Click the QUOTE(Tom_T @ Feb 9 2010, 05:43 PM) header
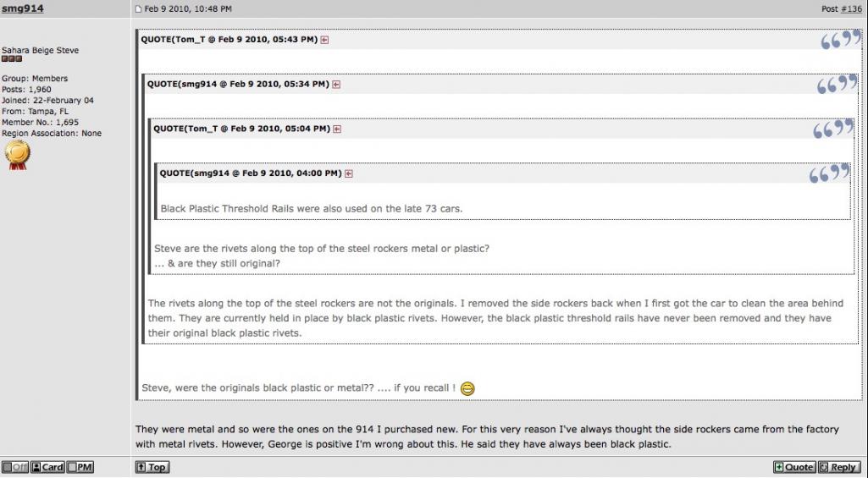 tap(229, 40)
